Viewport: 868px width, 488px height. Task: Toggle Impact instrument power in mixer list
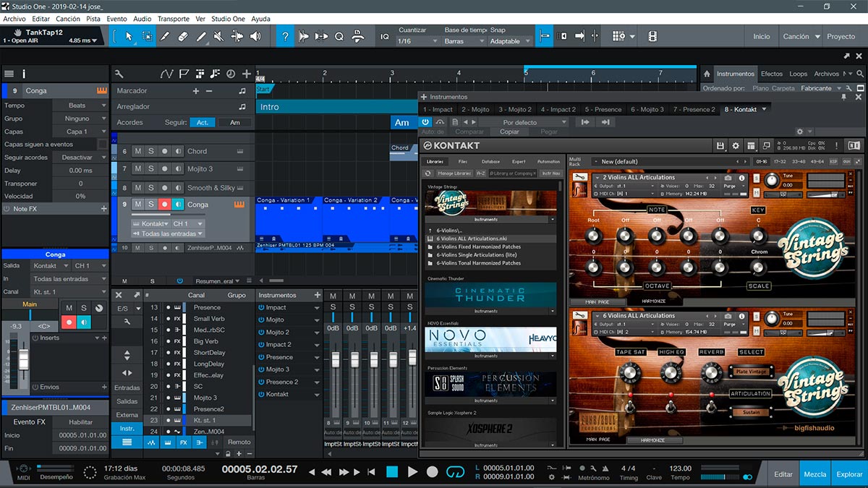[x=261, y=308]
